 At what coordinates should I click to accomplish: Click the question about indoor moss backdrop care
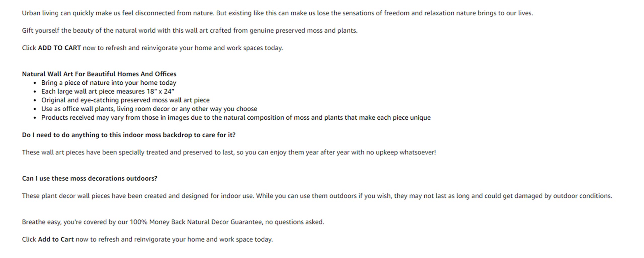coord(129,135)
